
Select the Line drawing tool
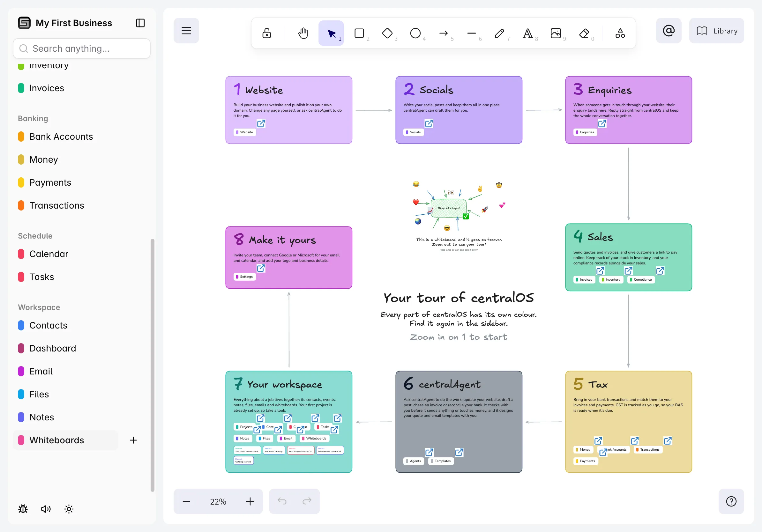[x=472, y=33]
